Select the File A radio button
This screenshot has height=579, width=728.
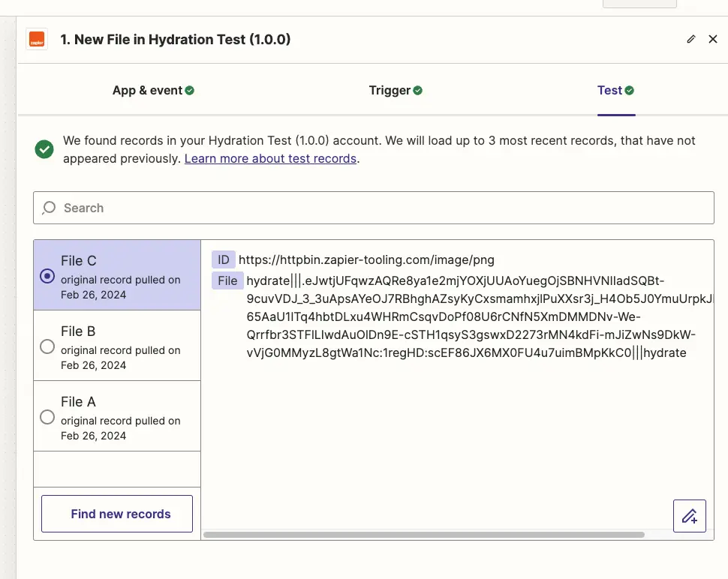coord(47,417)
